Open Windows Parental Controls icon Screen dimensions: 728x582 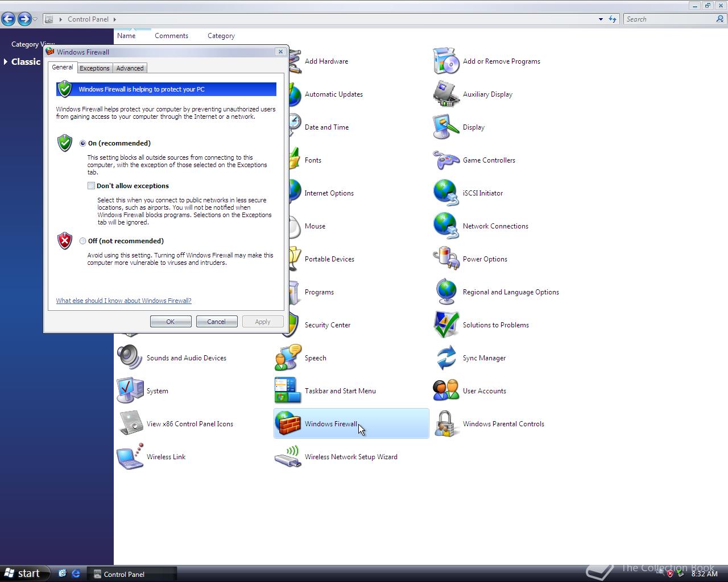pos(446,423)
